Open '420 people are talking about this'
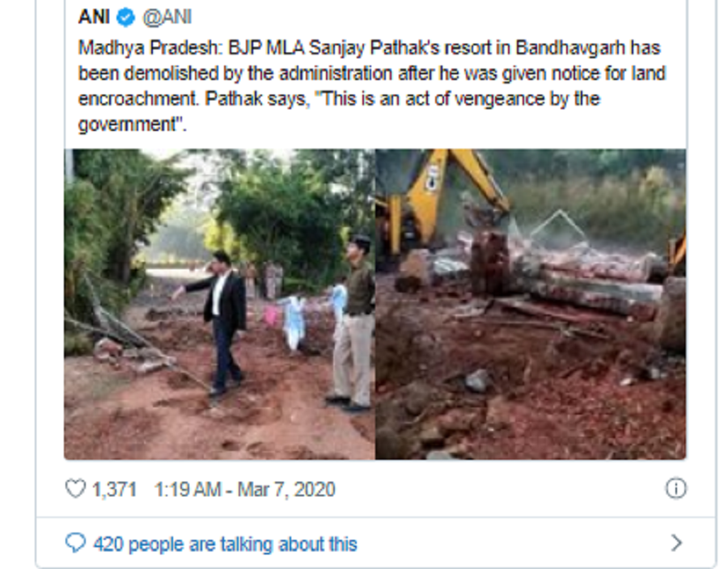 (225, 544)
